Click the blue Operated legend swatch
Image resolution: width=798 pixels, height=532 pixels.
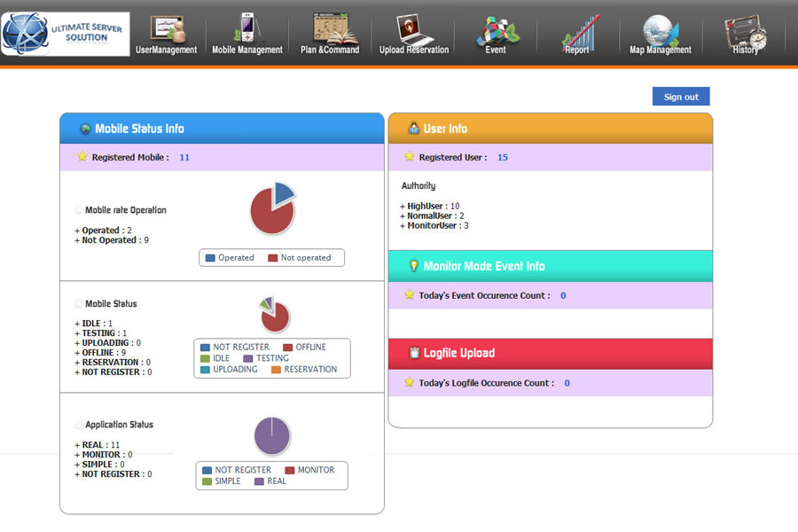coord(210,258)
